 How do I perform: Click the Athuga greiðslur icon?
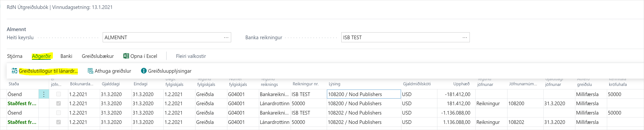[90, 71]
